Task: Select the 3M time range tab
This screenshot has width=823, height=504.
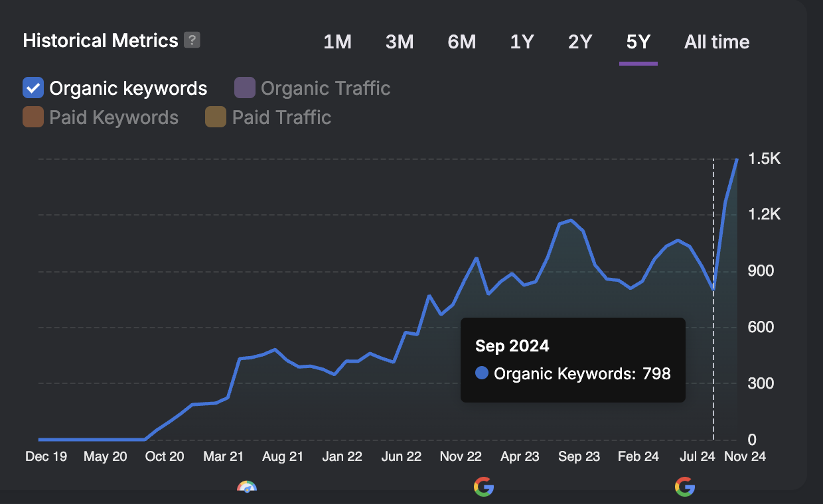Action: pos(400,42)
